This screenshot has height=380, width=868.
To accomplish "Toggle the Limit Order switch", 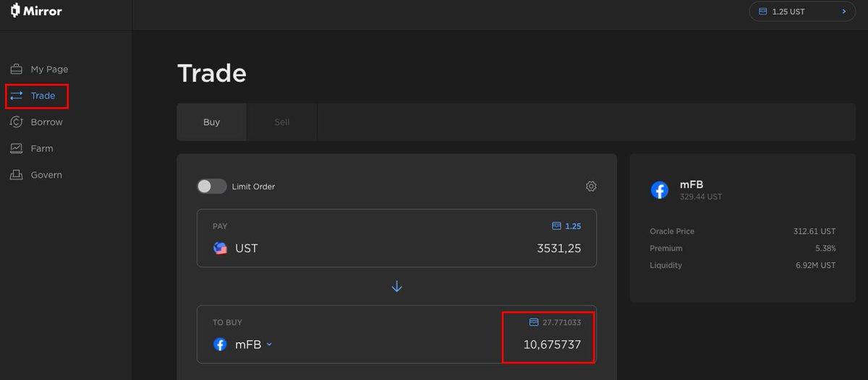I will [212, 187].
